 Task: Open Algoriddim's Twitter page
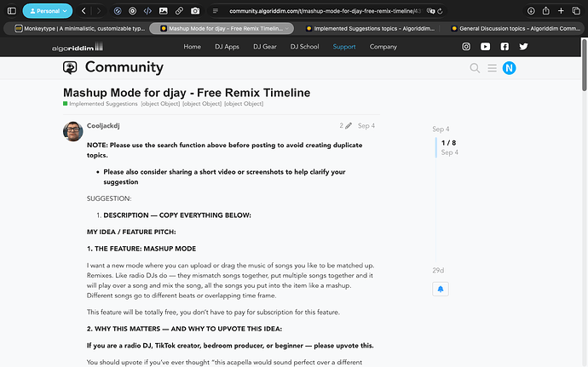coord(523,47)
